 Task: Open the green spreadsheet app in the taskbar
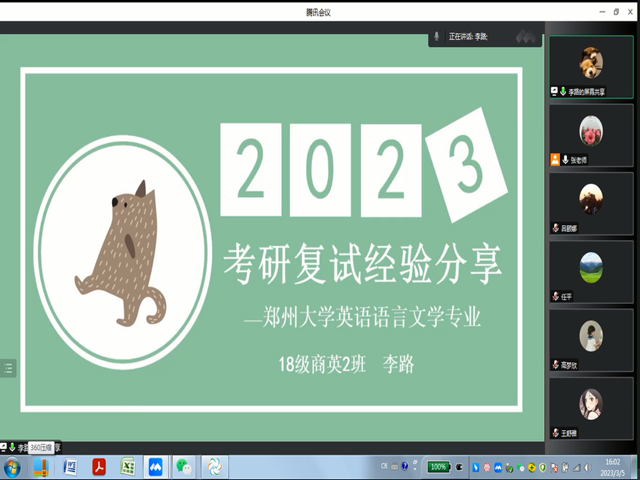(x=128, y=467)
